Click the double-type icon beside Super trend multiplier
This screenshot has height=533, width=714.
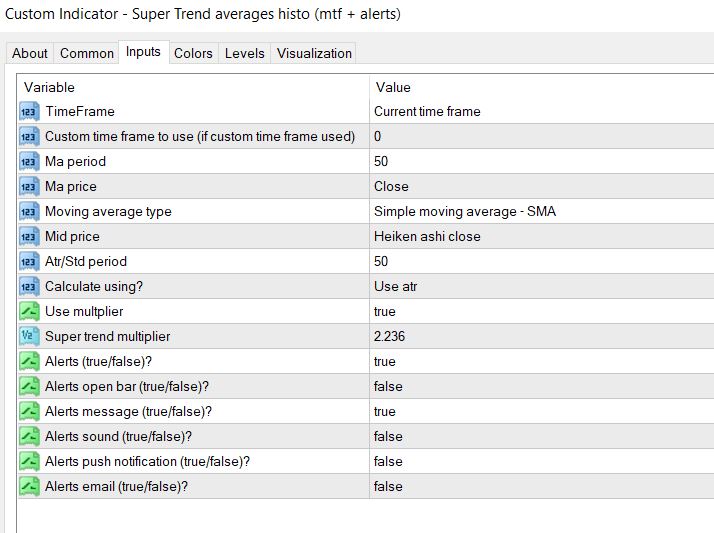(28, 337)
